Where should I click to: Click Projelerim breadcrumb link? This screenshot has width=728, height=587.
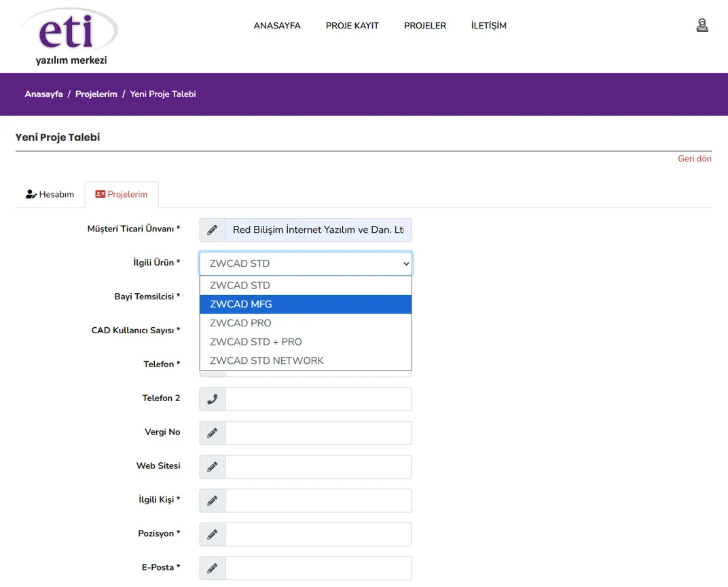pos(96,94)
